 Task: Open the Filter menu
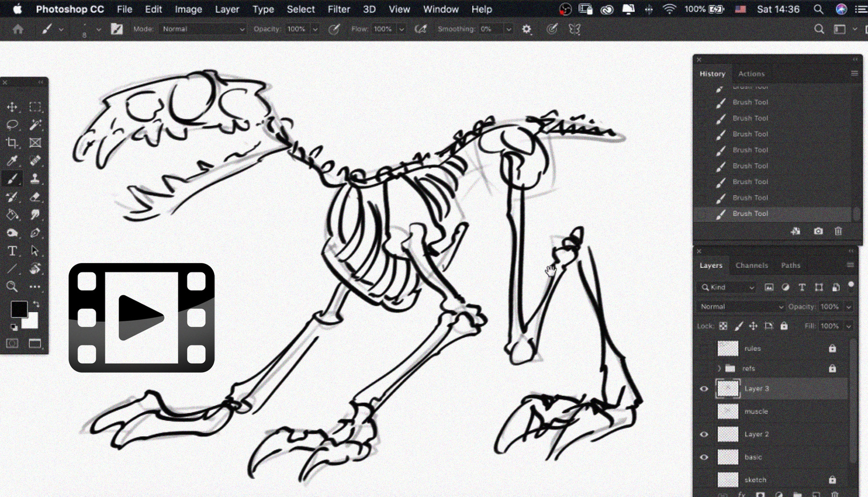(x=339, y=9)
